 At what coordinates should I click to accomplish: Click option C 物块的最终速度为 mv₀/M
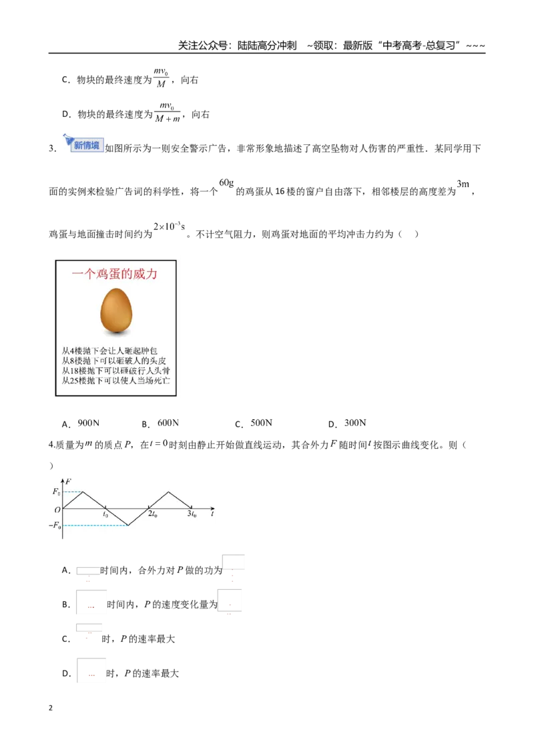130,79
